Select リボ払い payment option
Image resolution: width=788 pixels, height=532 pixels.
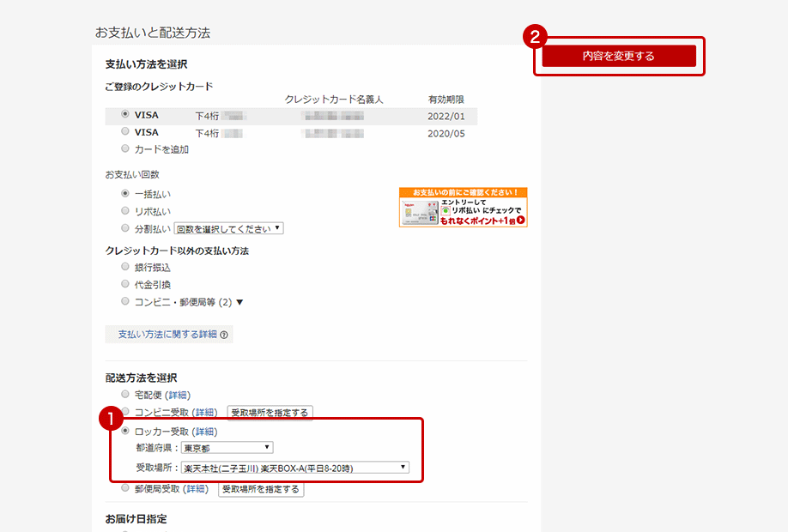click(x=126, y=211)
